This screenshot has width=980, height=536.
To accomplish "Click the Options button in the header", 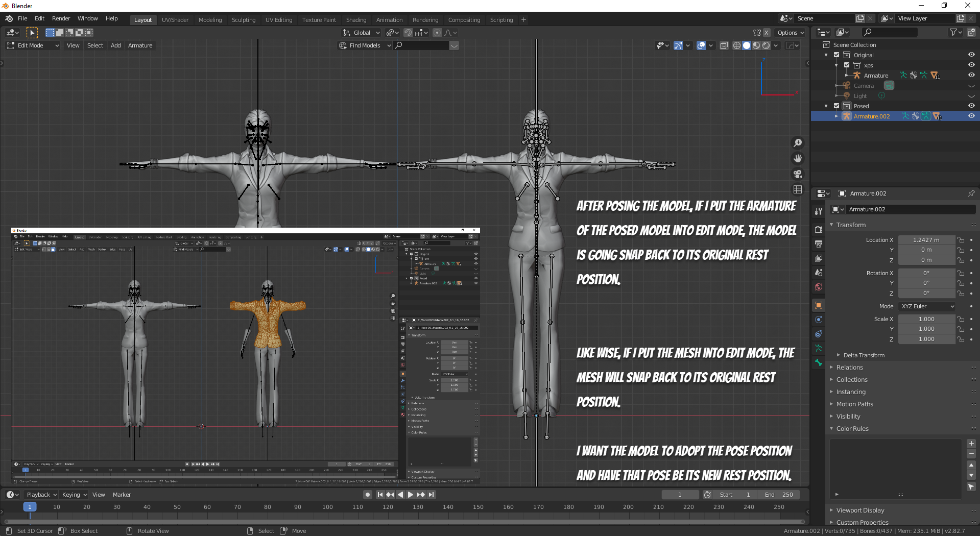I will click(790, 33).
